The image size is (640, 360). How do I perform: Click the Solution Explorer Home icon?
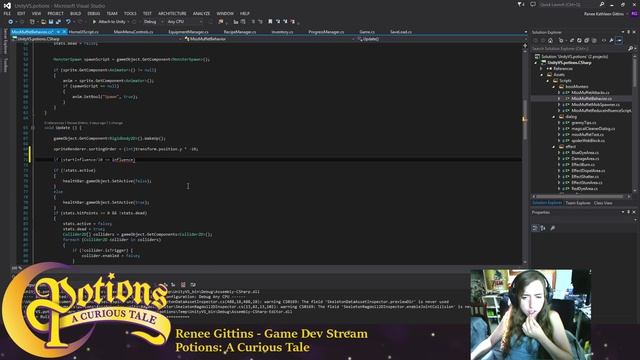click(x=550, y=40)
